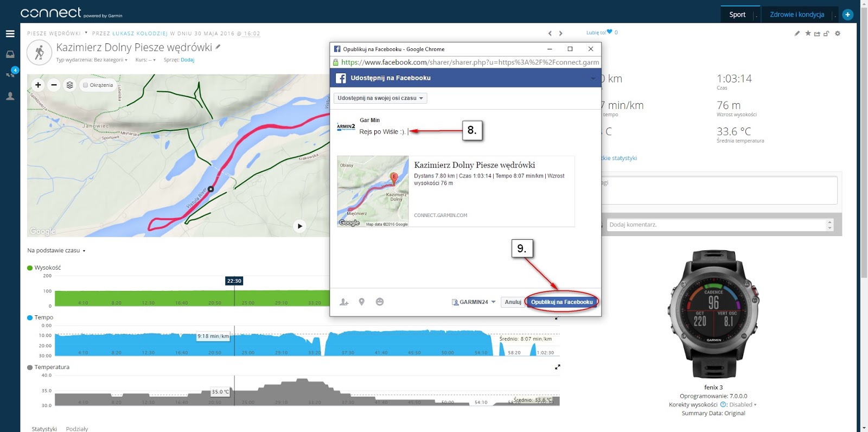
Task: Click the Facebook logo in dialog header
Action: (341, 78)
